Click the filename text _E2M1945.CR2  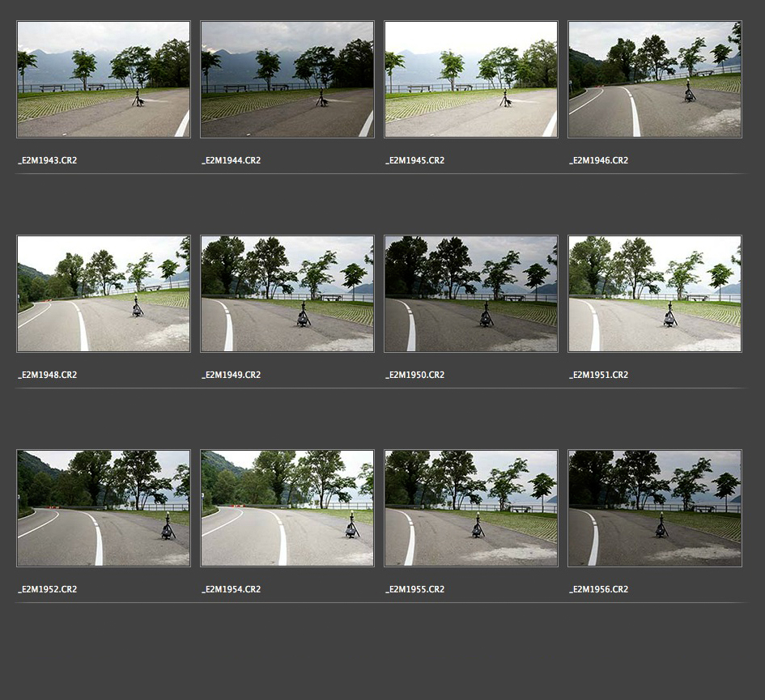pos(414,160)
